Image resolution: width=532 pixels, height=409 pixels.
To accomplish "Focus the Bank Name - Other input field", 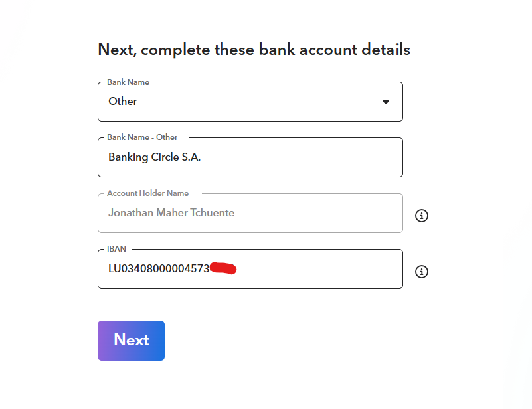I will tap(250, 157).
